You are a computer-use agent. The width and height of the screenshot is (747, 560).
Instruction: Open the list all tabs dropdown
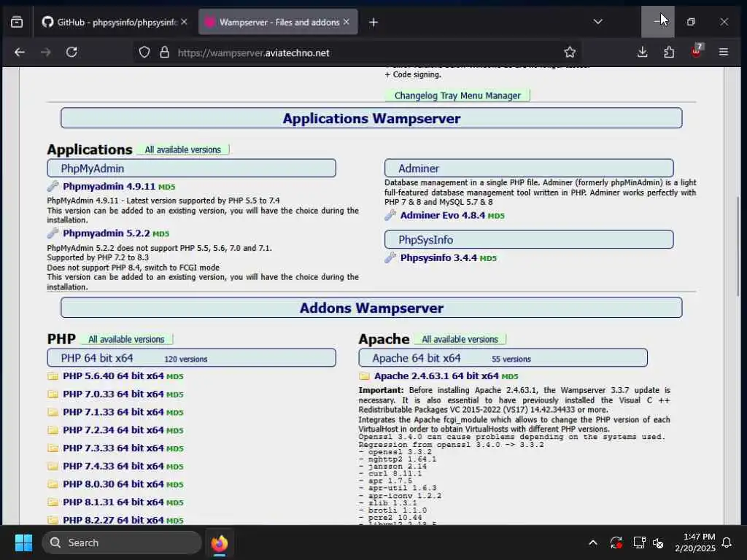[x=598, y=22]
